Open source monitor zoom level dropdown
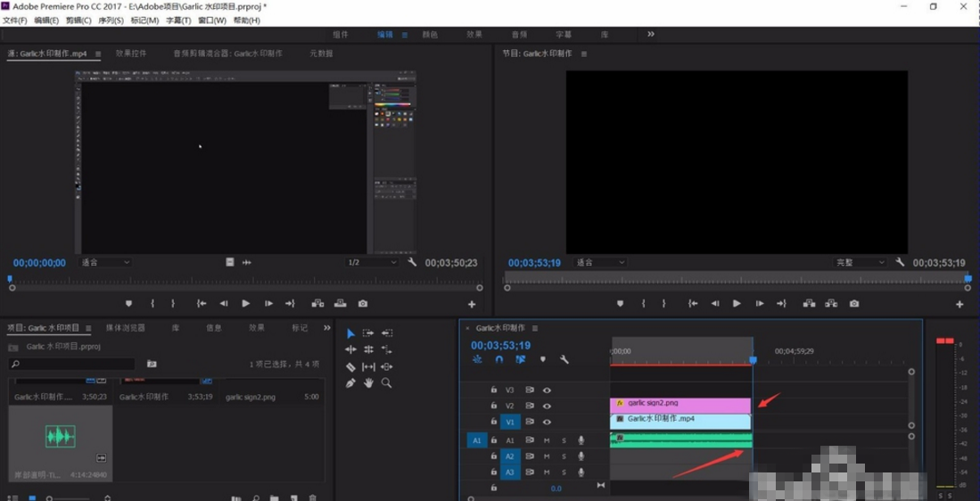Image resolution: width=980 pixels, height=501 pixels. [x=105, y=263]
